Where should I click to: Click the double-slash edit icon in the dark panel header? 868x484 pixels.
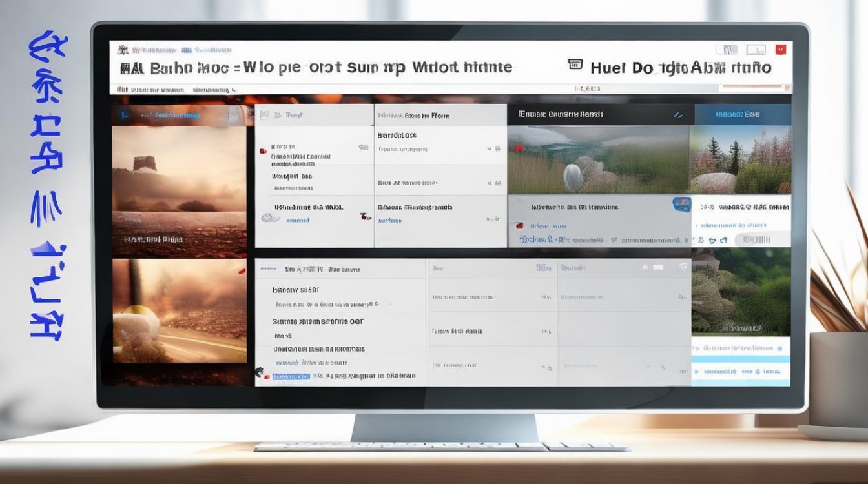[677, 115]
